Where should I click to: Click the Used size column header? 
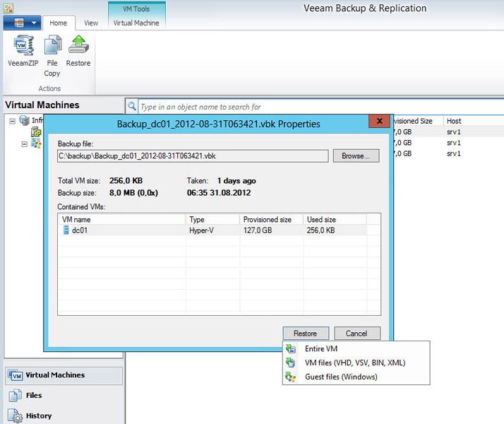(x=335, y=219)
